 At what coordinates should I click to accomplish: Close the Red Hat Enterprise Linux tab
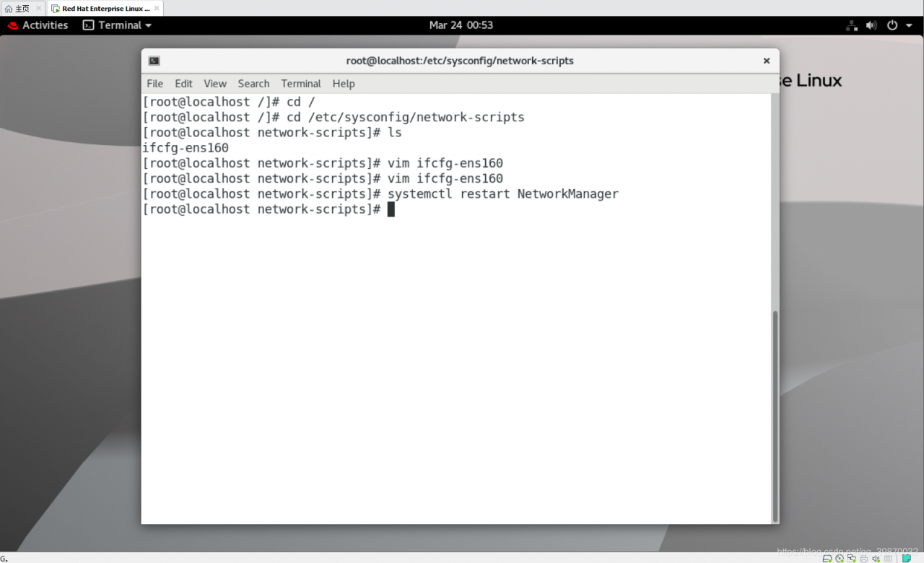157,9
